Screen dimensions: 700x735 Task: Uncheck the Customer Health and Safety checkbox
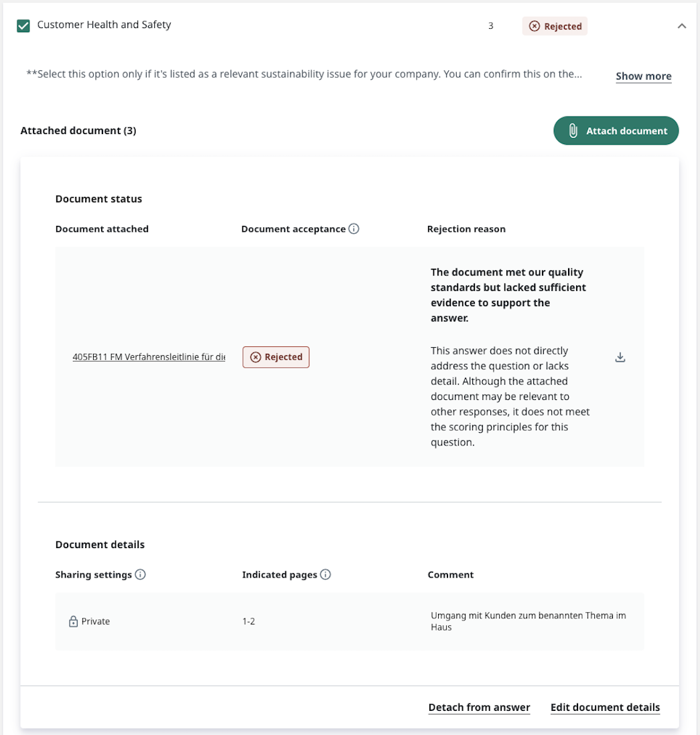point(23,25)
